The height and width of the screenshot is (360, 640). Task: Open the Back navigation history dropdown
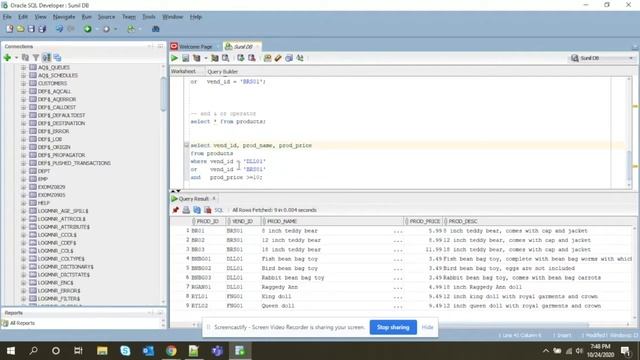pyautogui.click(x=97, y=29)
